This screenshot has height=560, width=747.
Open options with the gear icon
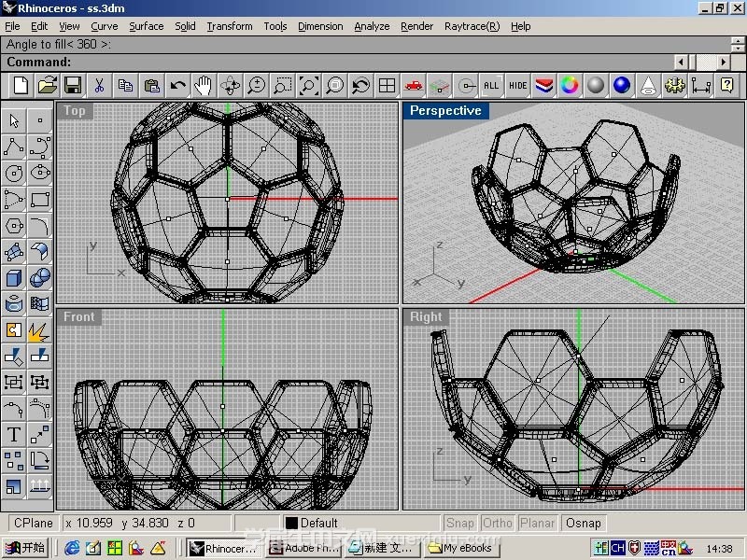(674, 86)
